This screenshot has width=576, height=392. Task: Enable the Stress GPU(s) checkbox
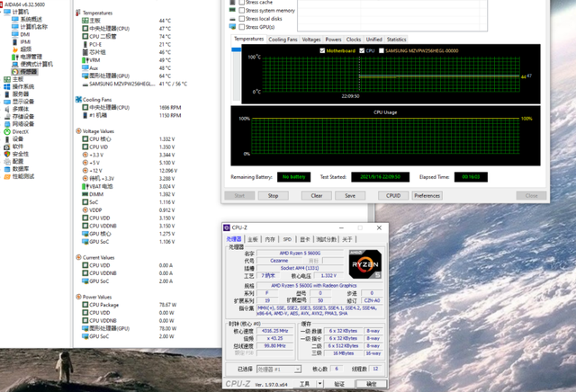242,27
